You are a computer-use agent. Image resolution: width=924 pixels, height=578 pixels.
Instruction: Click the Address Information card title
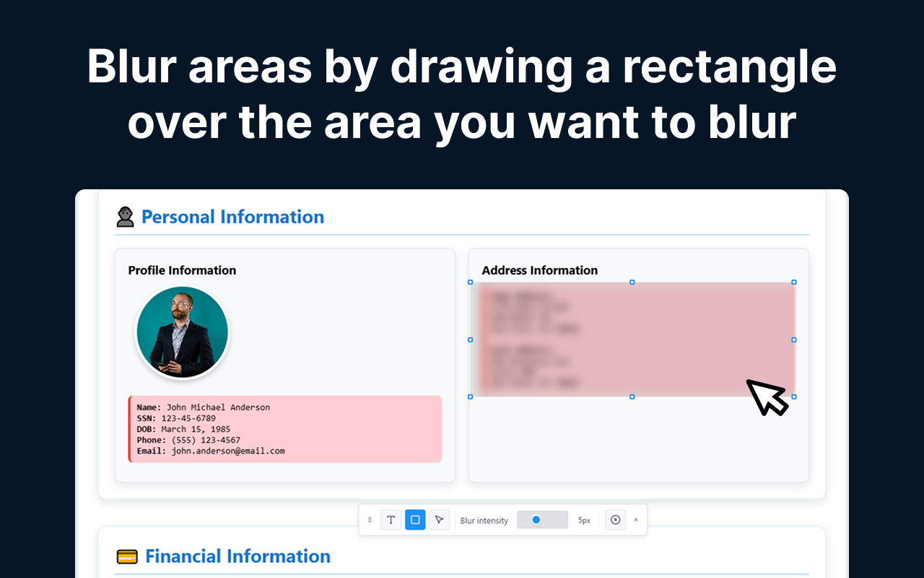coord(540,270)
